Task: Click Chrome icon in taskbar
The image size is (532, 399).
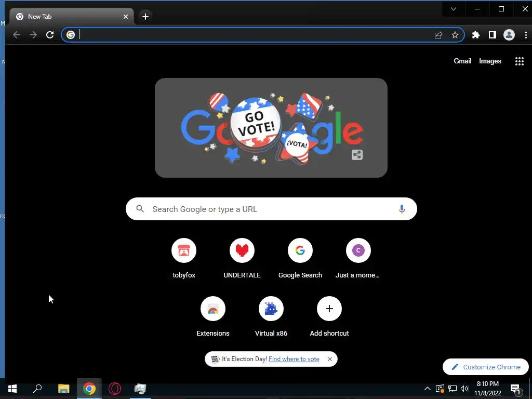Action: (x=89, y=389)
